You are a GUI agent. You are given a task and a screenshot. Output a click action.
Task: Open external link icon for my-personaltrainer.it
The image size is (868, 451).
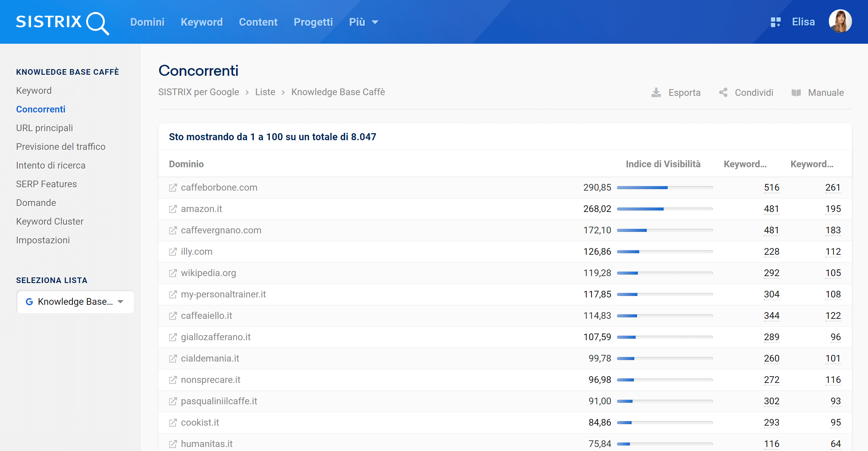tap(173, 294)
